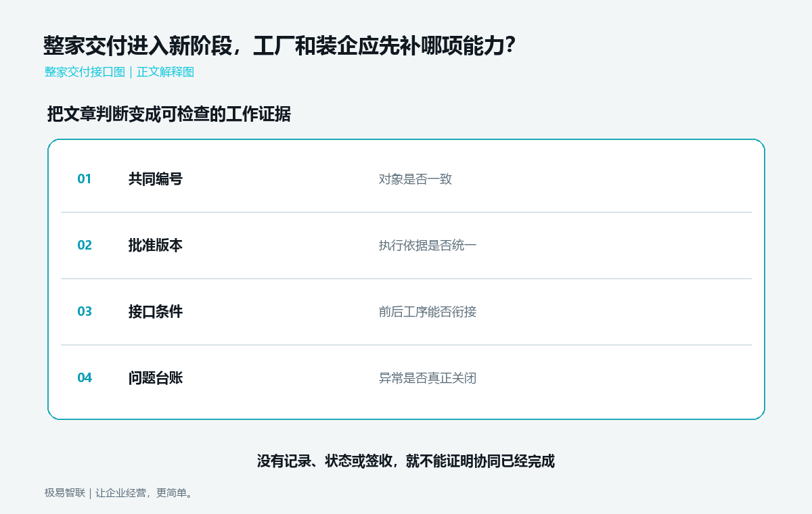
Task: Select the 正文解释图 subtitle text
Action: coord(165,72)
